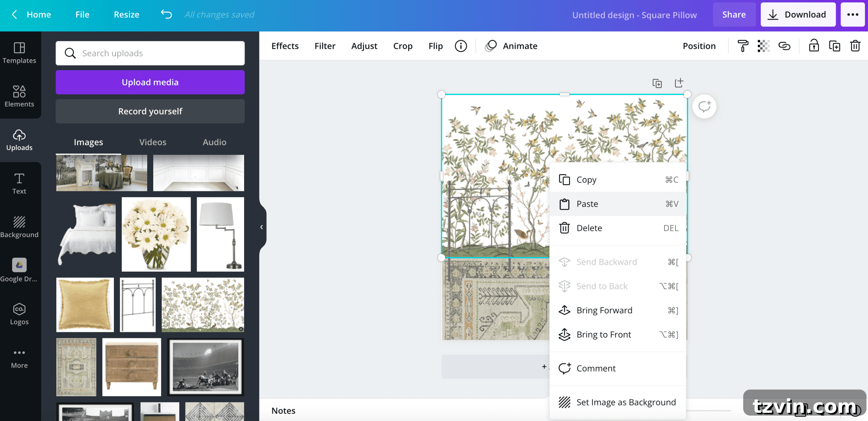
Task: Click the Search uploads field
Action: point(150,53)
